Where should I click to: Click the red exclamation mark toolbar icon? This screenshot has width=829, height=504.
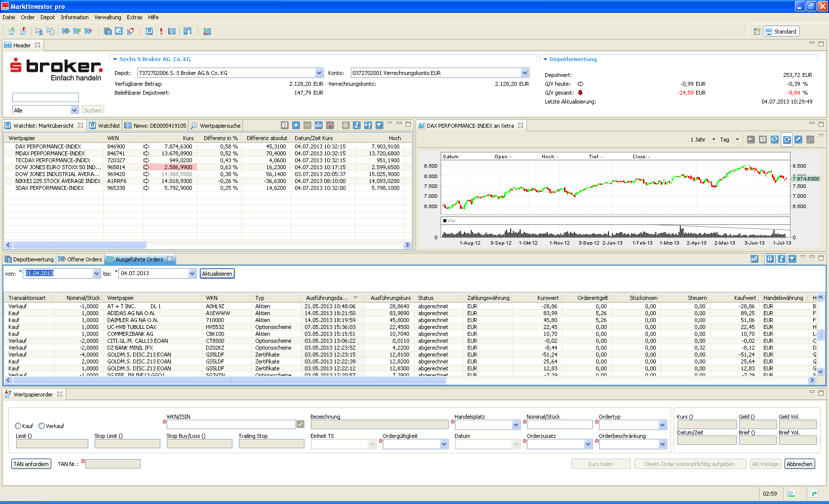161,31
